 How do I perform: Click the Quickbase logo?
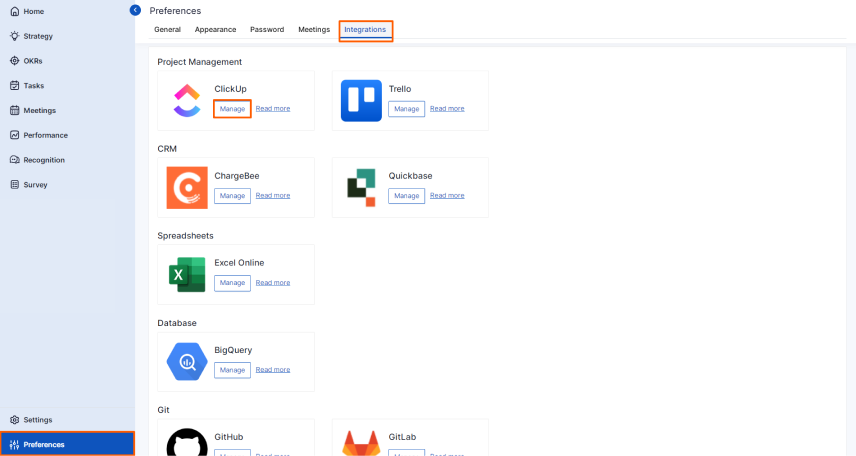pyautogui.click(x=361, y=188)
